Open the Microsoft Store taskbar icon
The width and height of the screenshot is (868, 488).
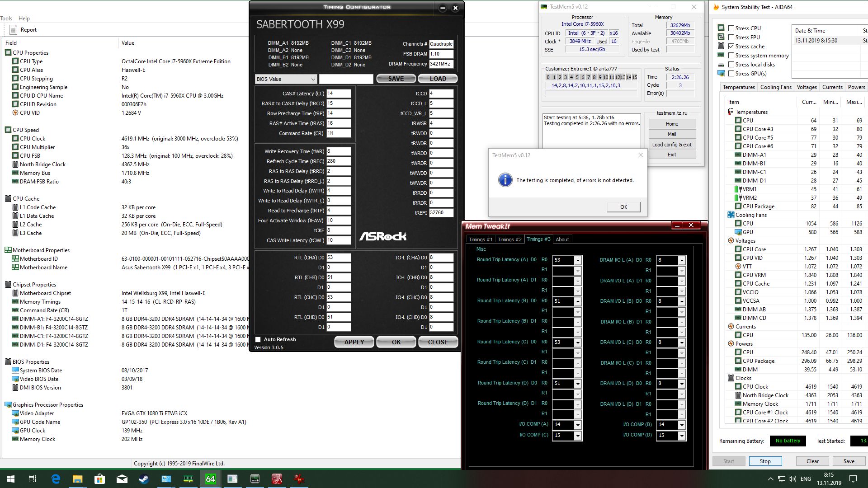click(100, 479)
